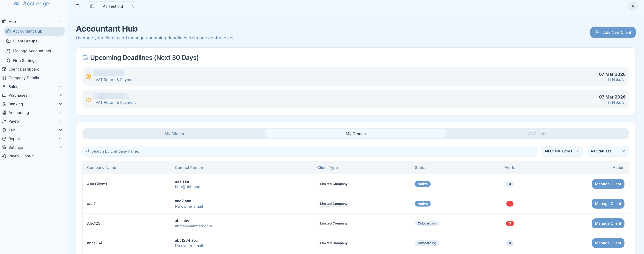Screen dimensions: 644x254
Task: Click the AccLedger logo icon
Action: tap(16, 3)
